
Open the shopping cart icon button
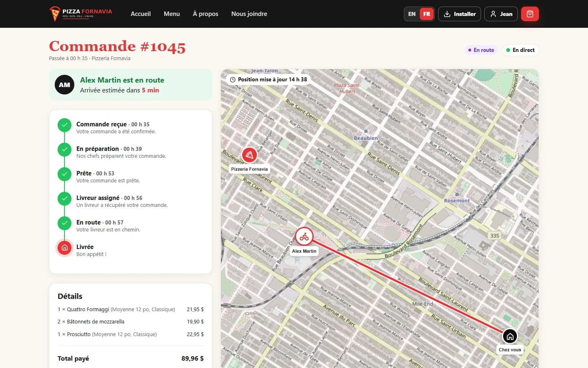pos(530,14)
